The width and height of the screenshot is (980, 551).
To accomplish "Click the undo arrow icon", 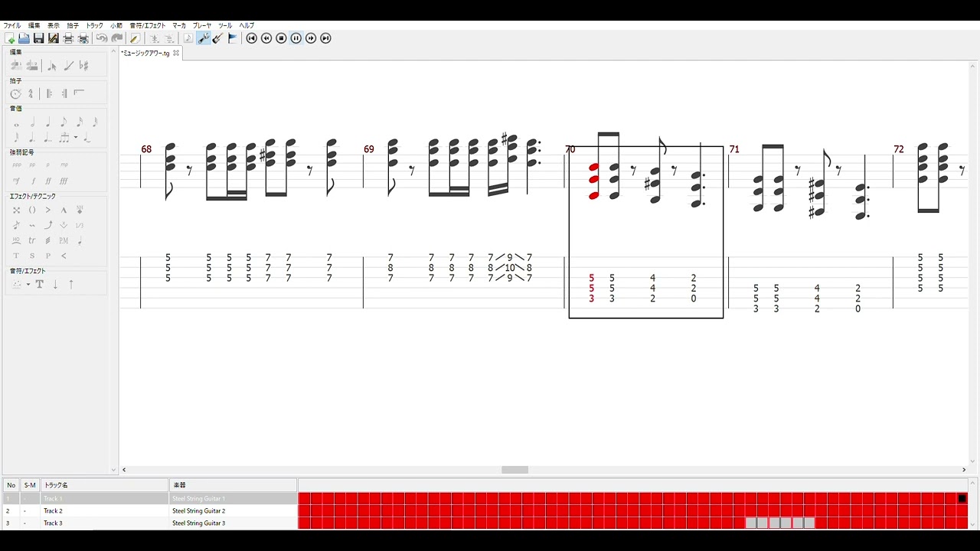I will click(x=102, y=38).
